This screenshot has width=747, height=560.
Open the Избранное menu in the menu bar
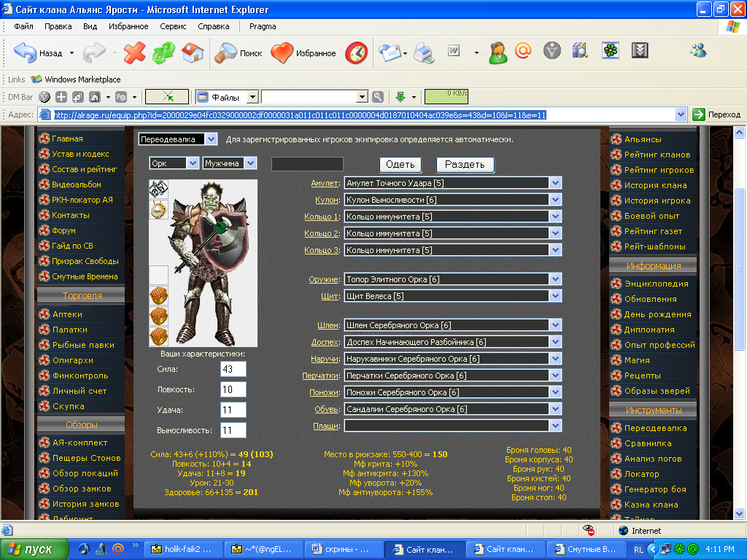[x=128, y=26]
